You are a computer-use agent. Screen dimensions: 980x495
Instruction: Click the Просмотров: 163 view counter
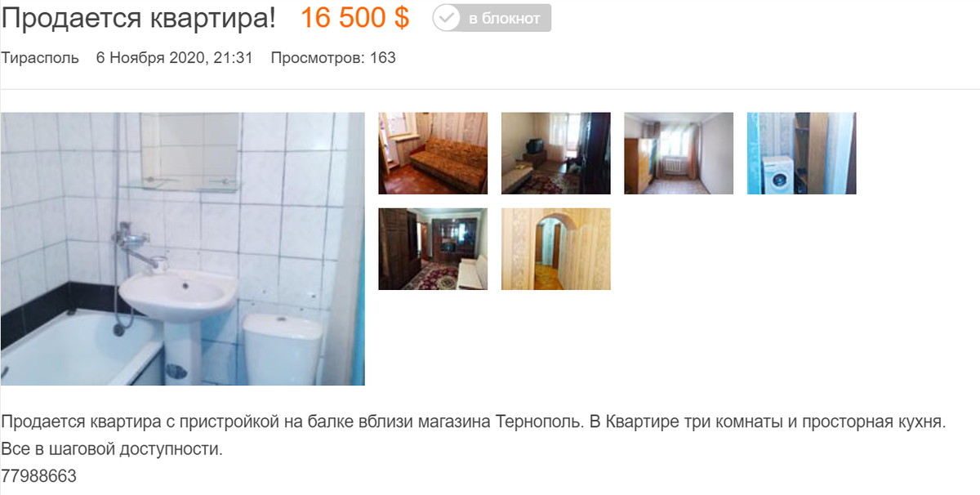click(333, 58)
